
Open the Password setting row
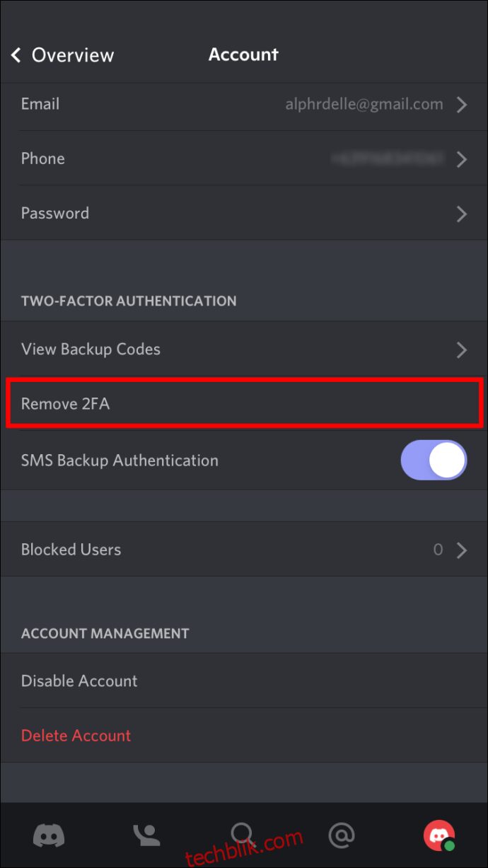[x=244, y=213]
